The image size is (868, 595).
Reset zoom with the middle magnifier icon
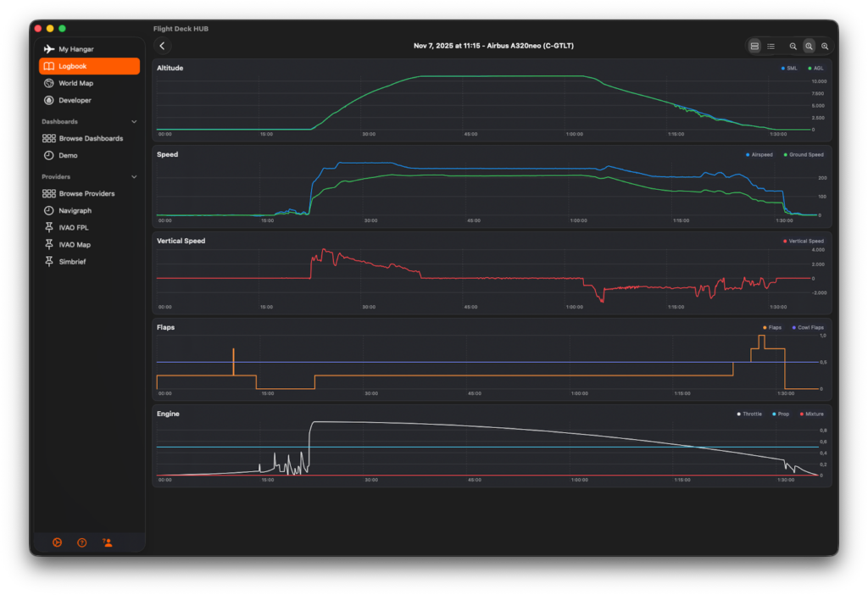coord(810,46)
